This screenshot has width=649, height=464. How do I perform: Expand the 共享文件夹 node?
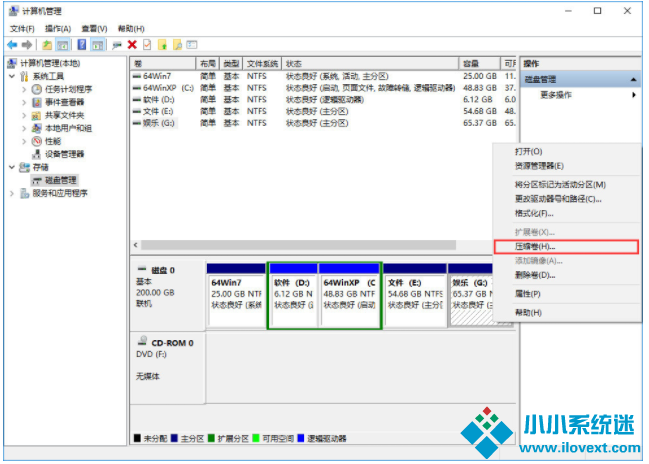point(24,115)
